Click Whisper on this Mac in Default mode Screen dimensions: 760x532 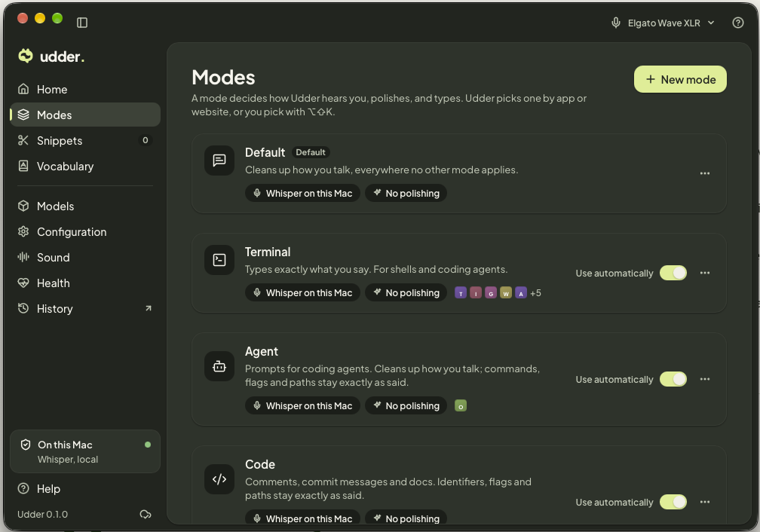pos(302,194)
